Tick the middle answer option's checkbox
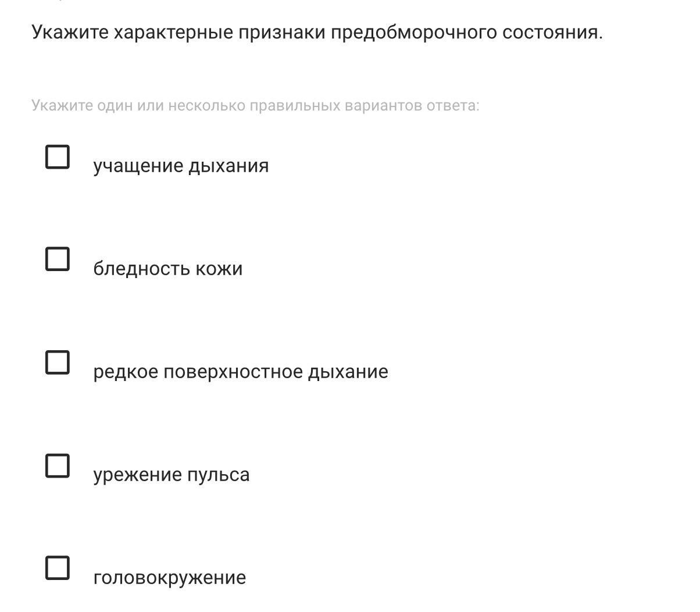Screen dimensions: 700x612 tap(58, 362)
